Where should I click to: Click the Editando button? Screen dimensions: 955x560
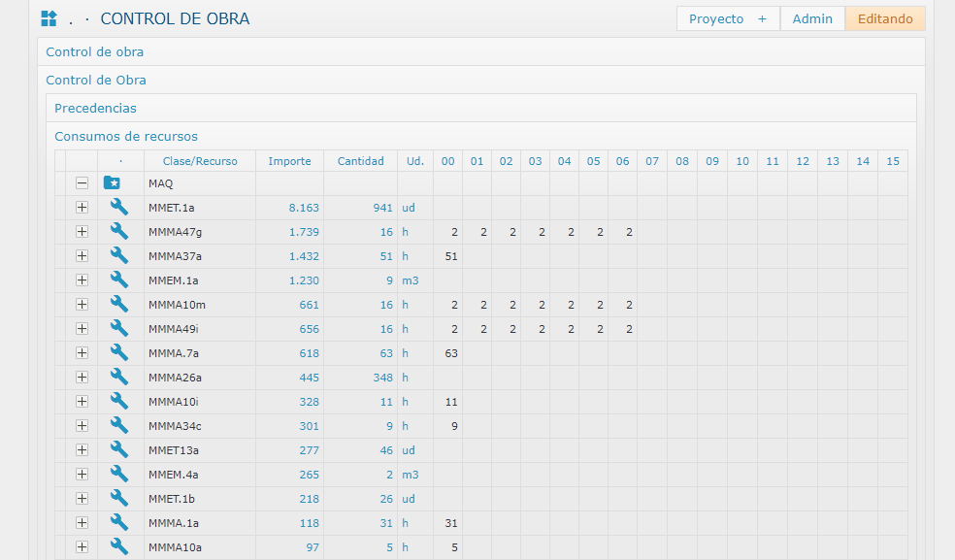pos(884,18)
